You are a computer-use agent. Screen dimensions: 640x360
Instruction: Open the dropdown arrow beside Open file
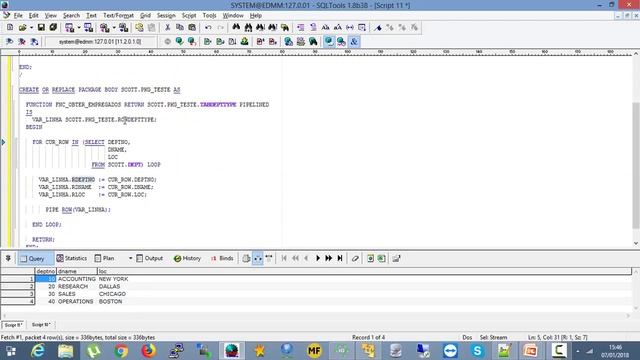coord(31,27)
